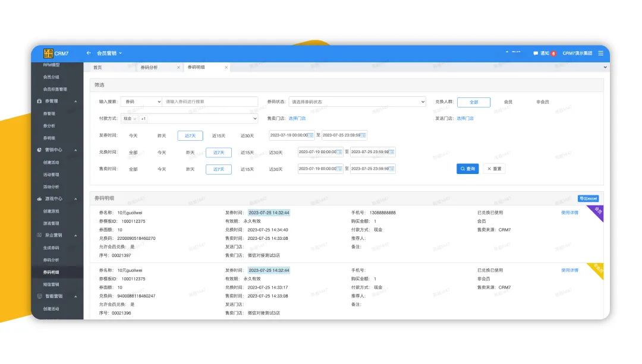Choose 近30天 for 售卖时间
Image resolution: width=642 pixels, height=364 pixels.
tap(276, 169)
